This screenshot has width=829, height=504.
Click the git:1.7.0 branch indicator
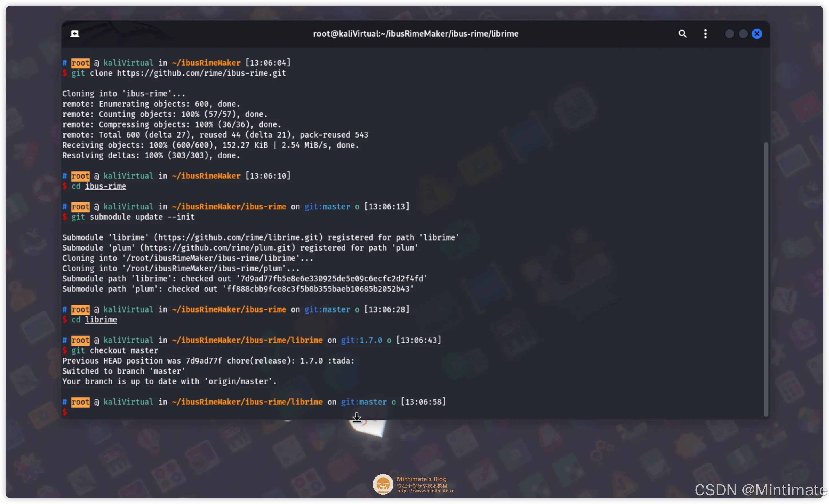point(362,340)
